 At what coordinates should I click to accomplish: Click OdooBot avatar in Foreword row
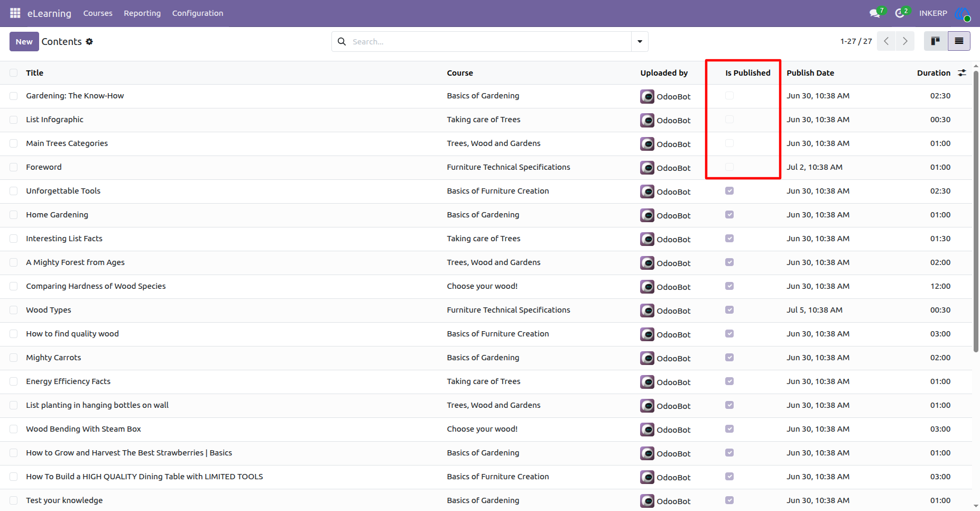pos(647,168)
